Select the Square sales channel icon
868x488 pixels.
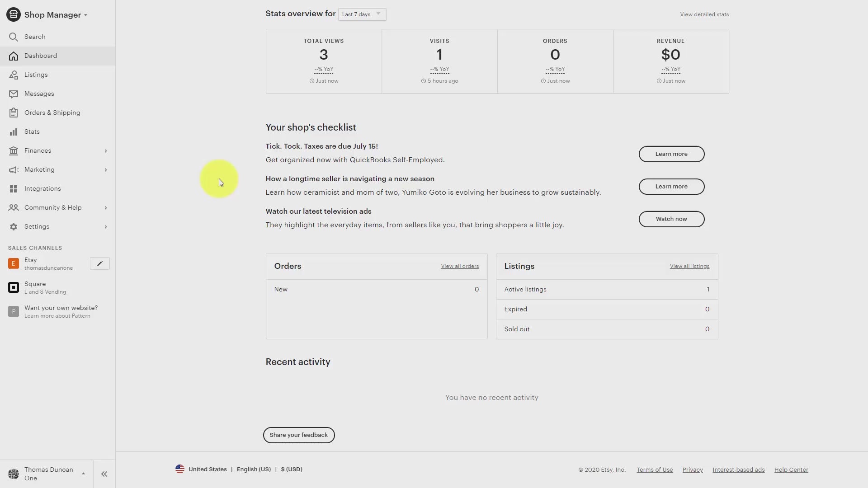(14, 287)
